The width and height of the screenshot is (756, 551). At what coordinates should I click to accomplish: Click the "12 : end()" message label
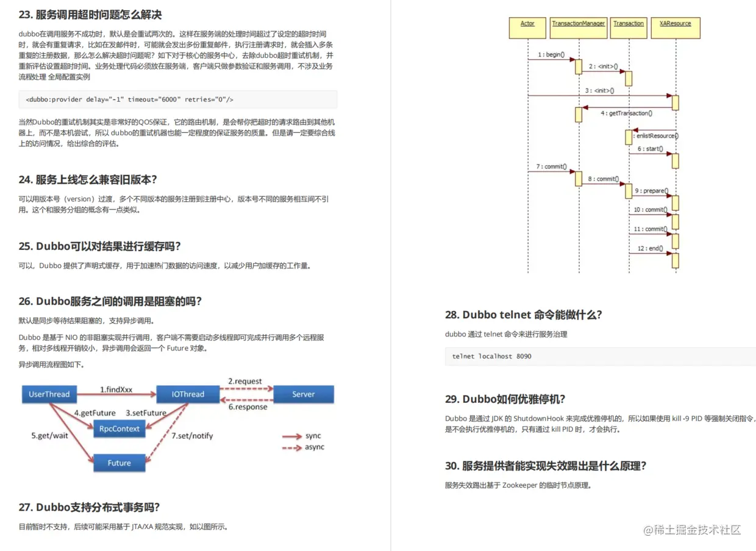(x=650, y=248)
